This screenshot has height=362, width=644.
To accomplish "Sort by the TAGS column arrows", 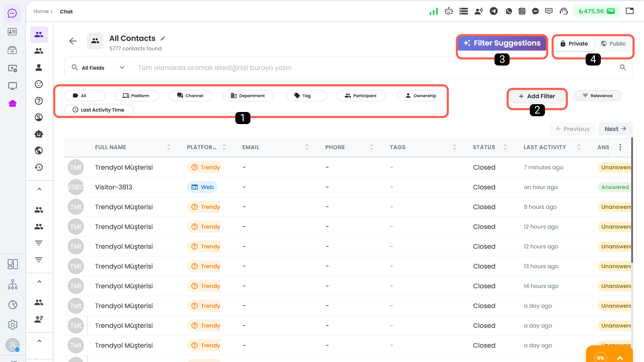I will point(454,147).
